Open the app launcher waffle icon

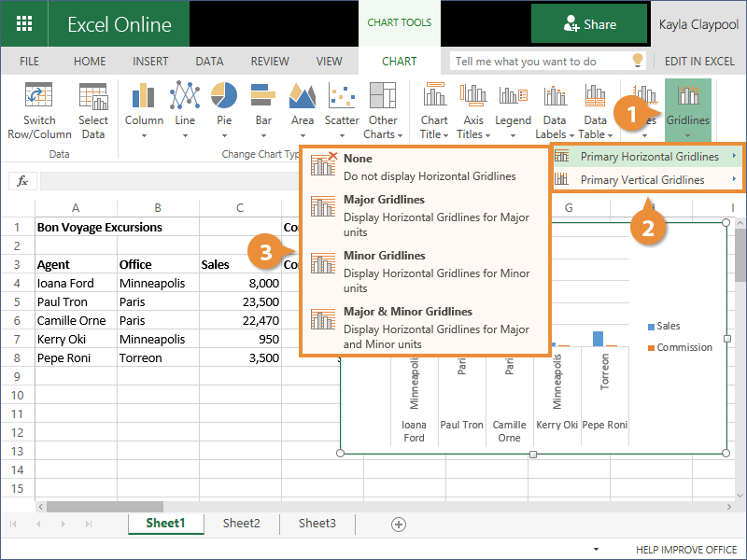point(25,24)
